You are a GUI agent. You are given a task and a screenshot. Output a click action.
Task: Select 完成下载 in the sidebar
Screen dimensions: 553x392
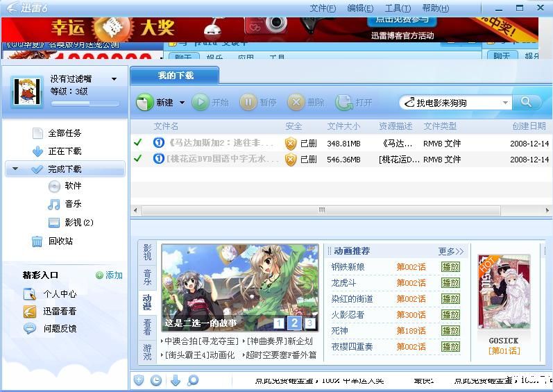pos(65,169)
